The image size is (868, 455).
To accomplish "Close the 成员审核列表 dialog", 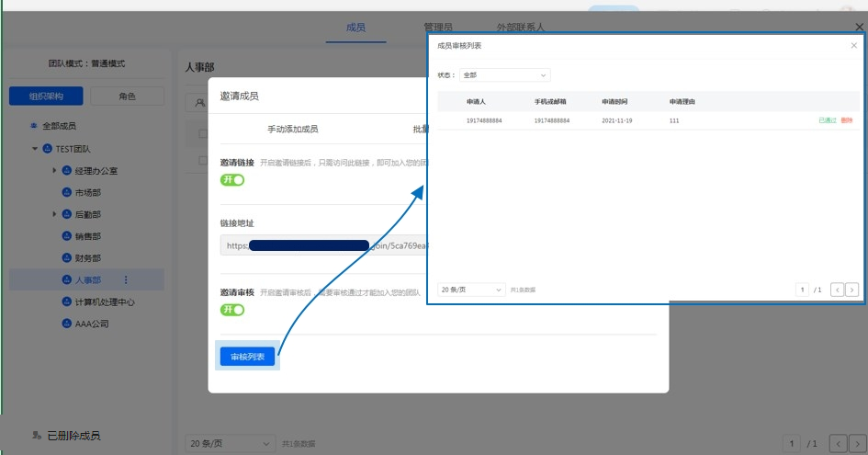I will [853, 45].
